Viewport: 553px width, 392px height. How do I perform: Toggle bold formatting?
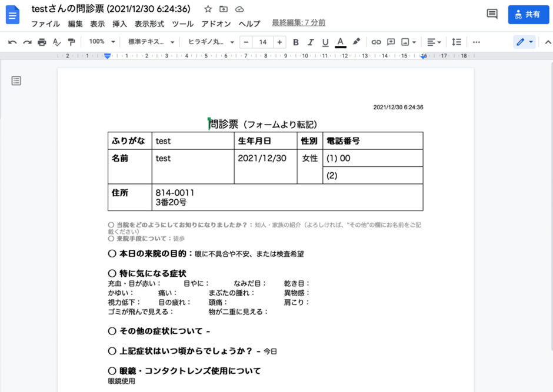pos(295,42)
